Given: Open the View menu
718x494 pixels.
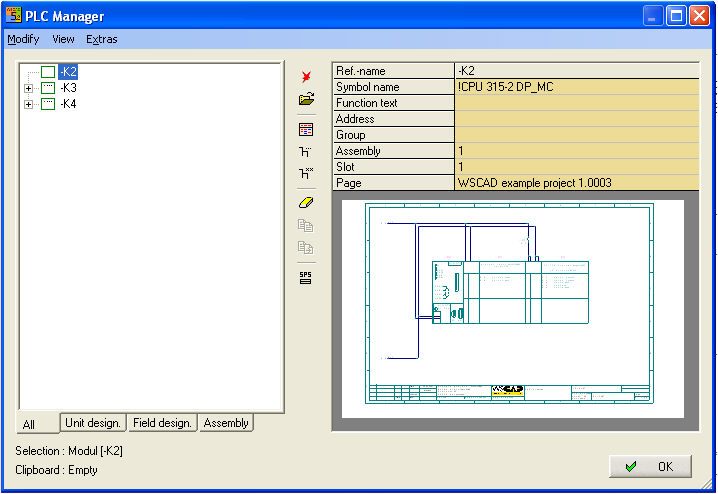Looking at the screenshot, I should click(x=63, y=39).
